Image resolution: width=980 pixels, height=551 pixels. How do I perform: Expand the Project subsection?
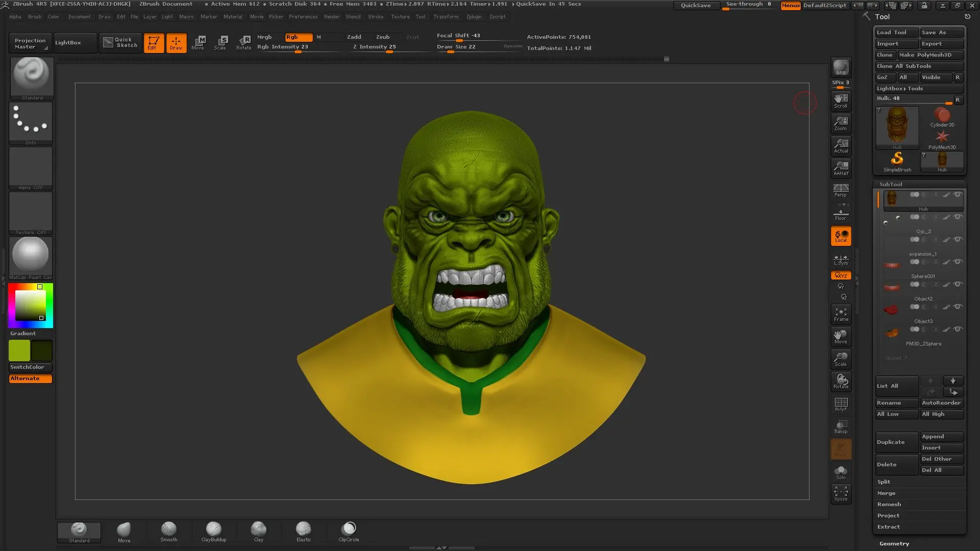coord(888,516)
